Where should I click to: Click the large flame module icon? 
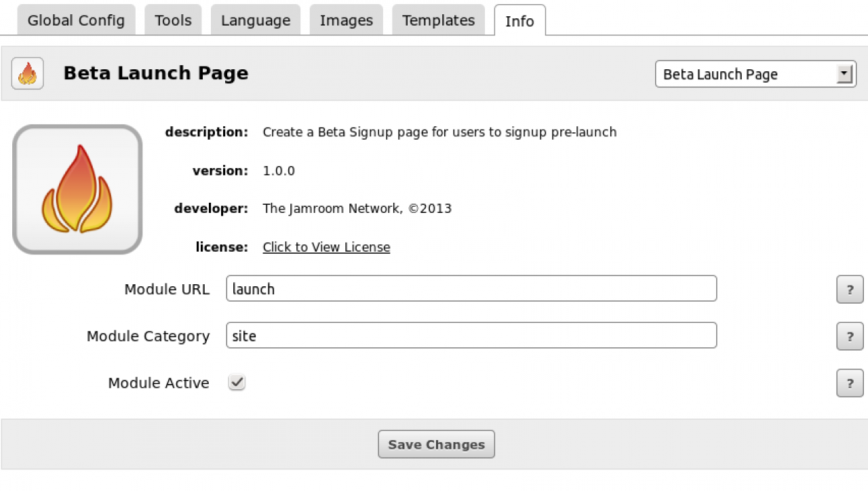tap(77, 189)
